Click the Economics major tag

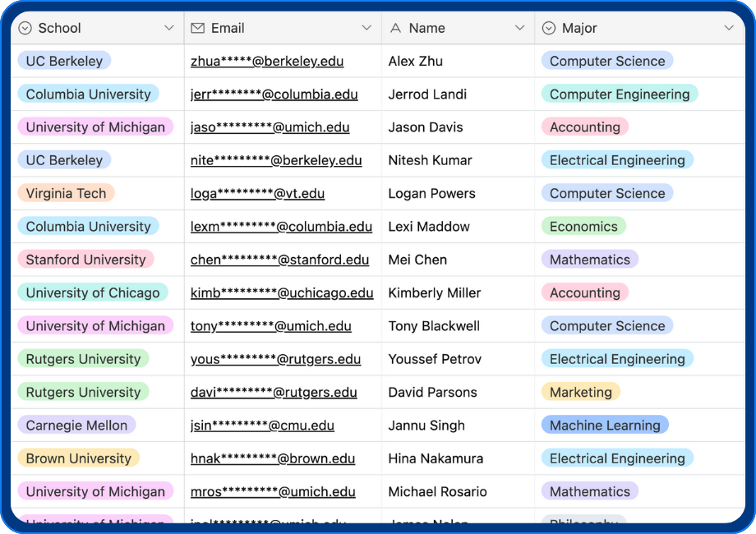[x=584, y=226]
